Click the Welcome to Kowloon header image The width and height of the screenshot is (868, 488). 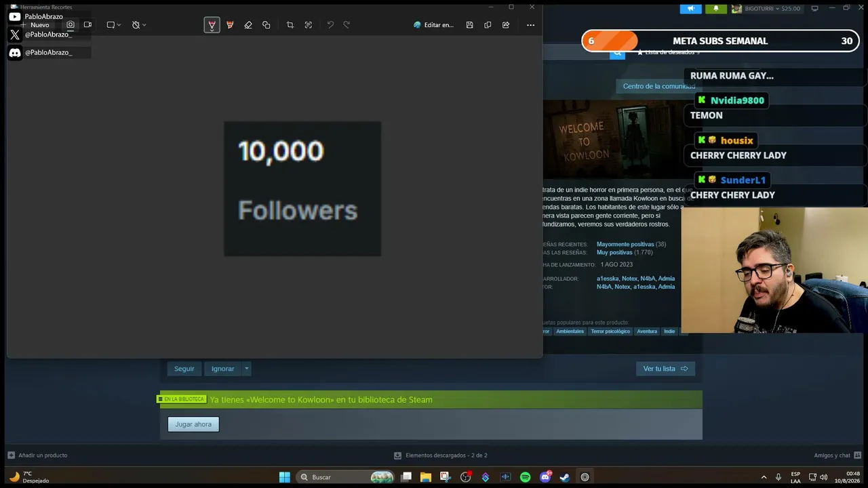[x=614, y=140]
